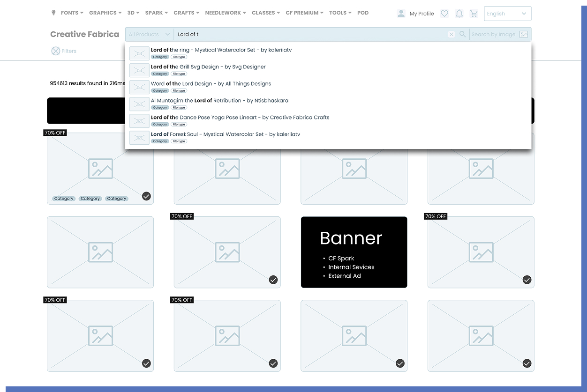View notifications via the bell icon
The height and width of the screenshot is (392, 587).
pos(459,14)
